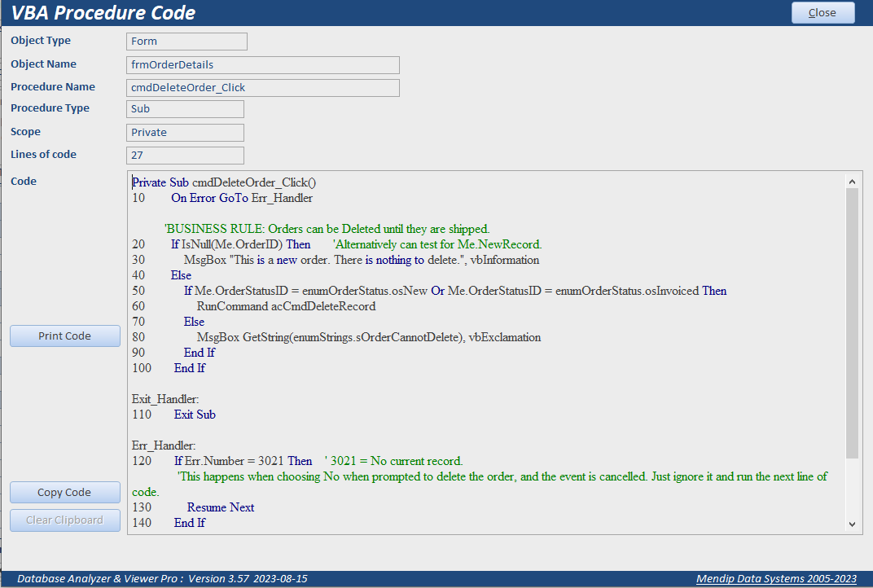The image size is (873, 588).
Task: Click line 10 'On Error GoTo Err_Handler'
Action: point(222,198)
